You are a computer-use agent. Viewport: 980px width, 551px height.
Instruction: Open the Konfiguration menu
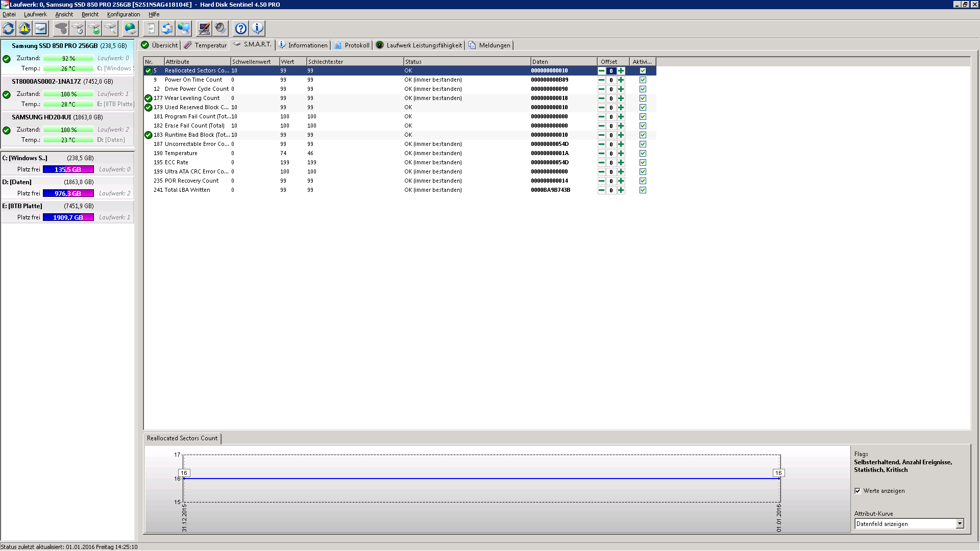[124, 14]
